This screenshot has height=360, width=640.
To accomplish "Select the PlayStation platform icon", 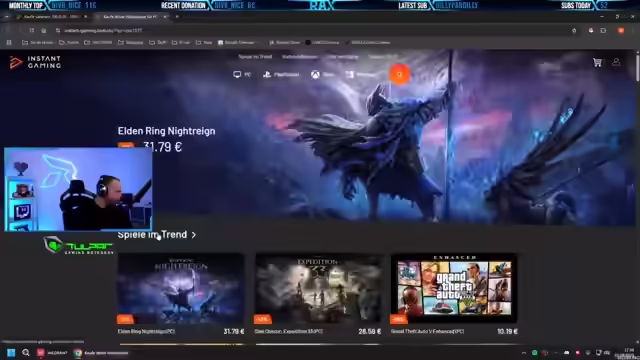I will 267,74.
